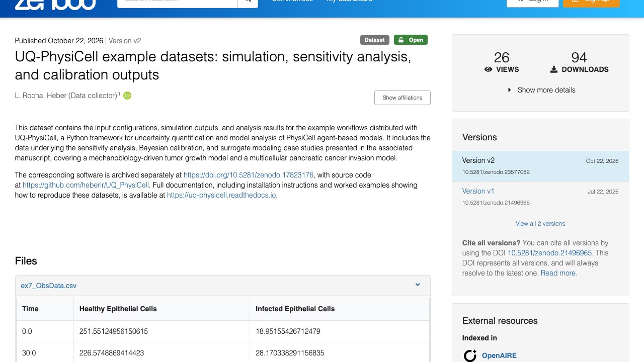The height and width of the screenshot is (362, 644).
Task: Focus the search records input field
Action: coord(178,2)
